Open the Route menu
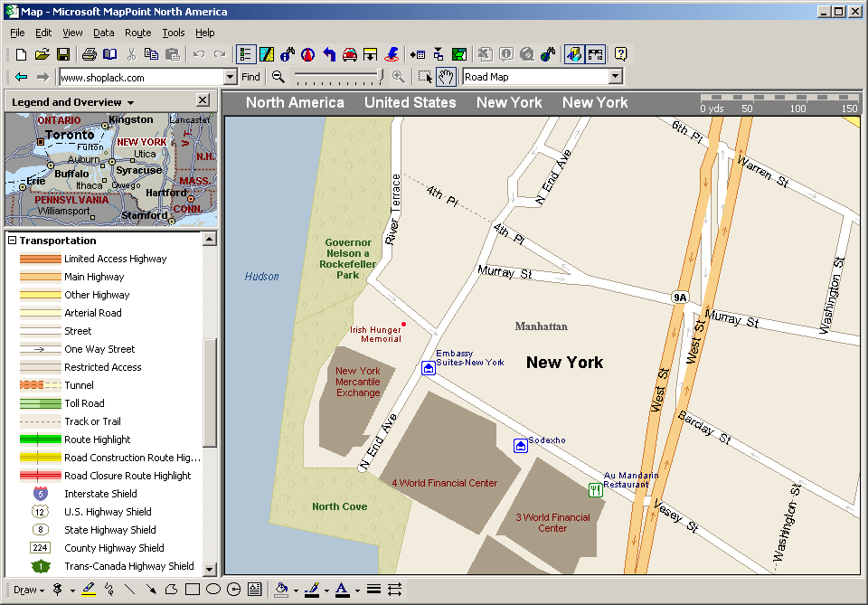 coord(137,33)
